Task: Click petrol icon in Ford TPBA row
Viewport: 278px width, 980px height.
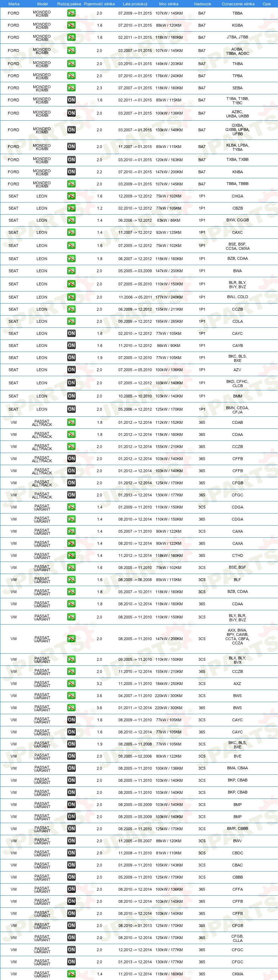Action: point(71,76)
